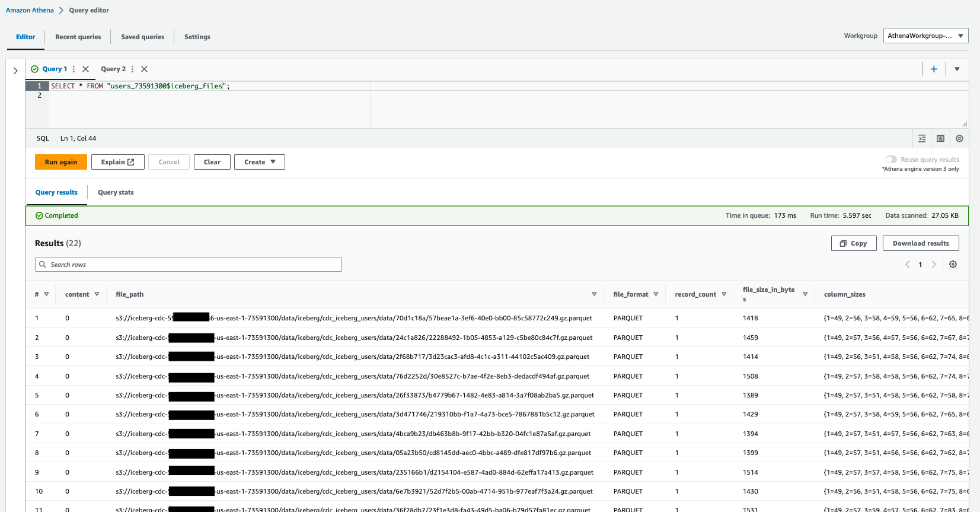The height and width of the screenshot is (512, 980).
Task: Click the format query icon
Action: click(x=922, y=139)
